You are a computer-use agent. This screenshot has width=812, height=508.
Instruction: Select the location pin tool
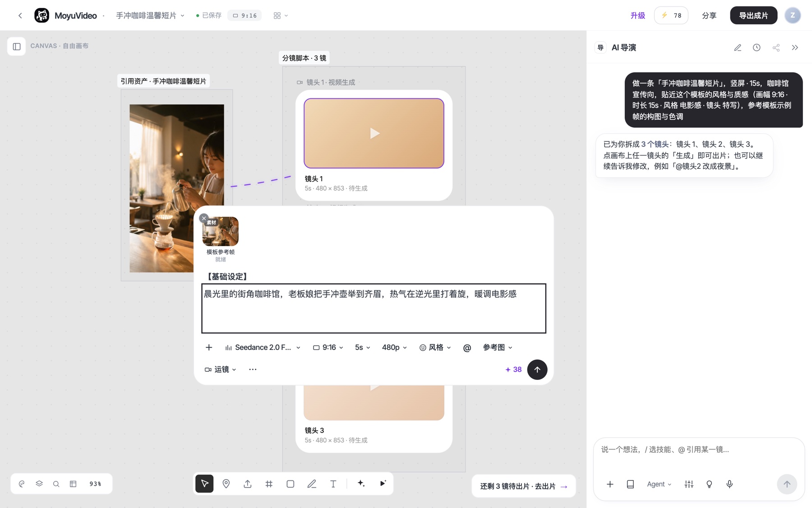pos(226,484)
